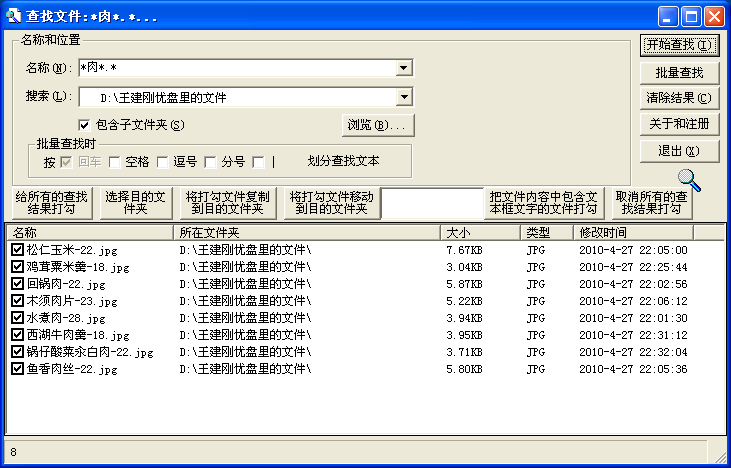Open the 搜索 location dropdown arrow
This screenshot has width=731, height=468.
(x=404, y=97)
